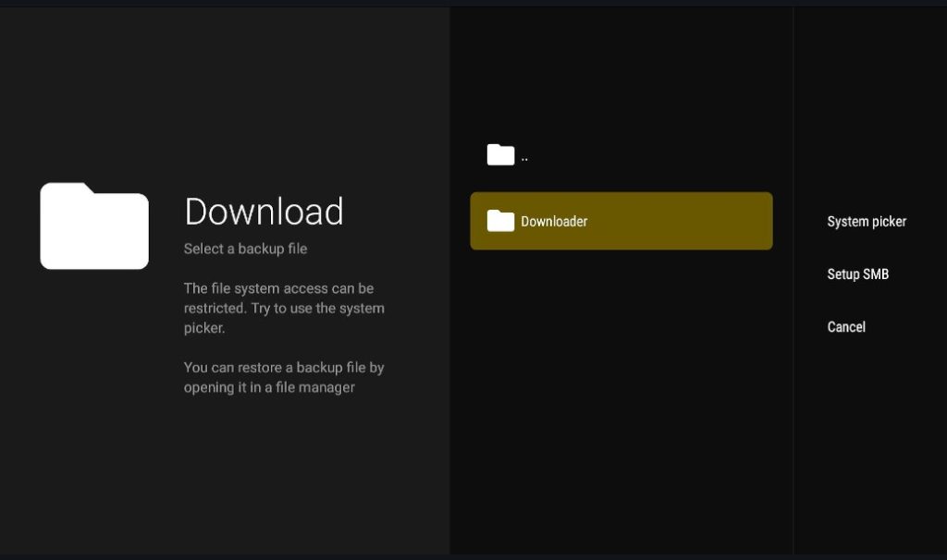This screenshot has width=947, height=560.
Task: Cancel the backup file selection
Action: (x=846, y=327)
